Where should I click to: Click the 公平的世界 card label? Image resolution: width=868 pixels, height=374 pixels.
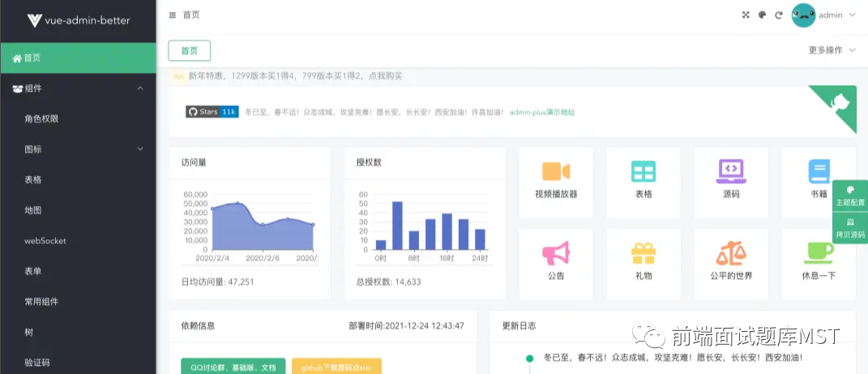pyautogui.click(x=731, y=276)
